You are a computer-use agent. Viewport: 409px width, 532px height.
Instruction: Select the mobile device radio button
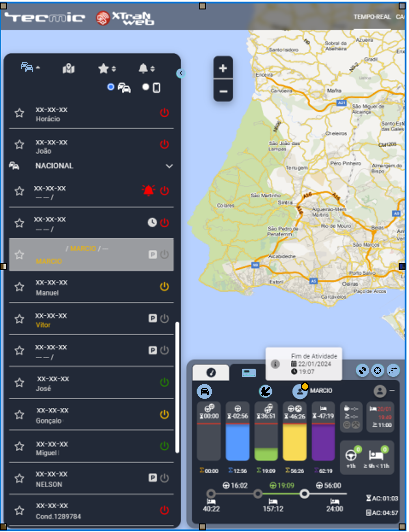coord(146,87)
